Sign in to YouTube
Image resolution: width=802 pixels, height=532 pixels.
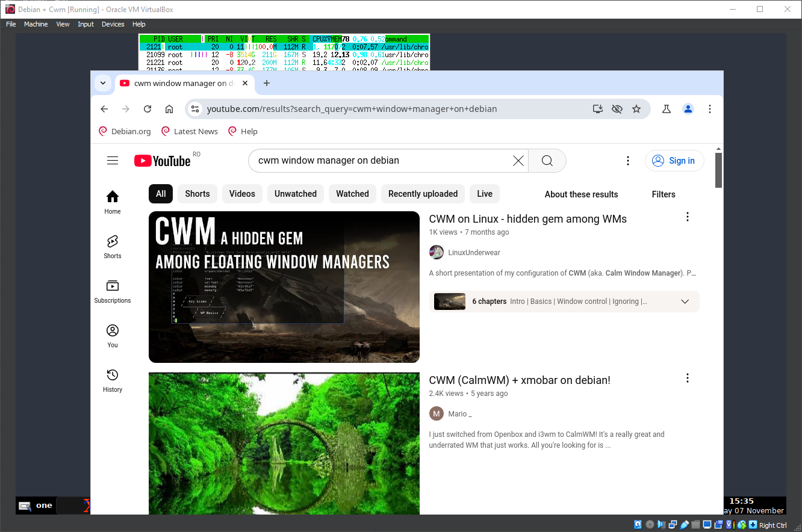(674, 161)
